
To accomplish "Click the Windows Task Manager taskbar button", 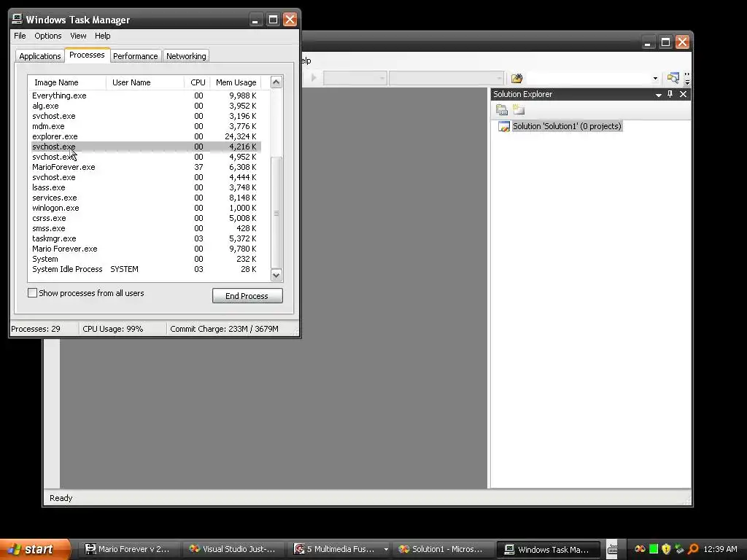I will tap(547, 549).
